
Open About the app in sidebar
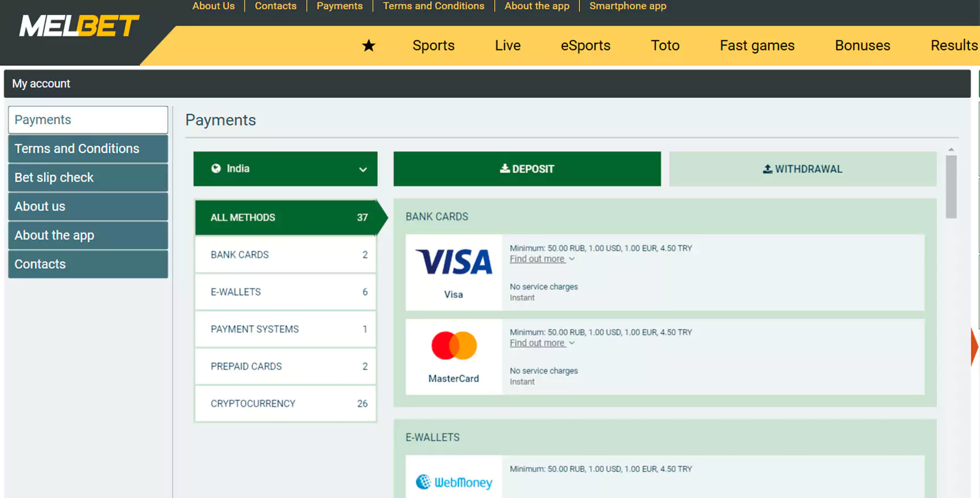click(88, 235)
